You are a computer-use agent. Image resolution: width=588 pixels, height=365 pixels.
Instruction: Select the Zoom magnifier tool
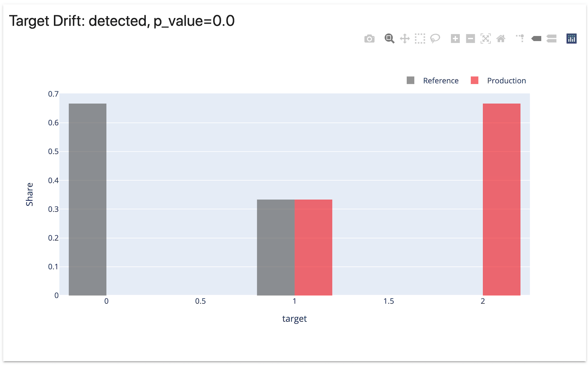[x=389, y=39]
